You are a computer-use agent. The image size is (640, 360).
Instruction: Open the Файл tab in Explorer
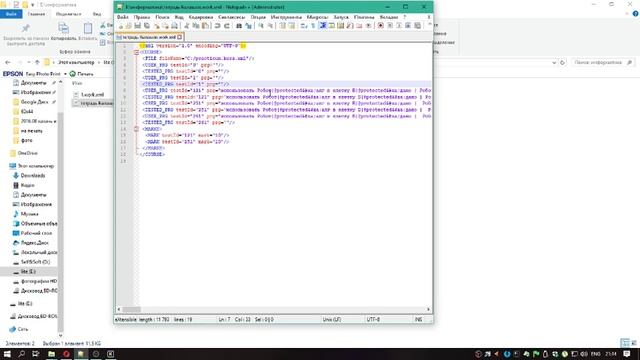pyautogui.click(x=11, y=14)
